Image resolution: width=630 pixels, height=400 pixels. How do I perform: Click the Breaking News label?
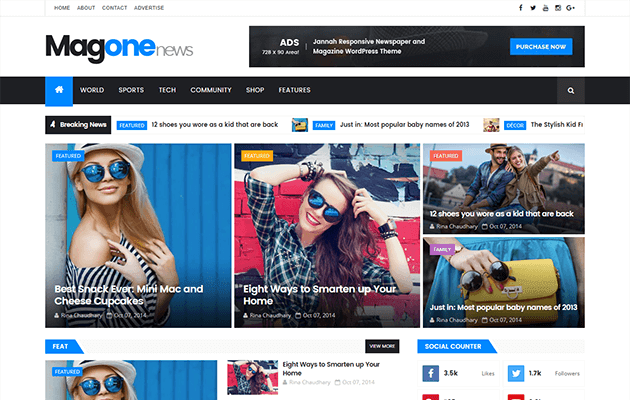tap(78, 125)
